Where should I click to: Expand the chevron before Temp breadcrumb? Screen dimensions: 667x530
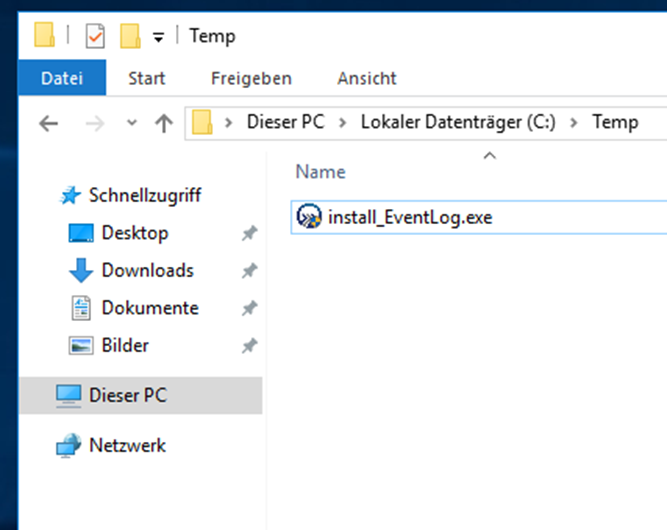(573, 123)
